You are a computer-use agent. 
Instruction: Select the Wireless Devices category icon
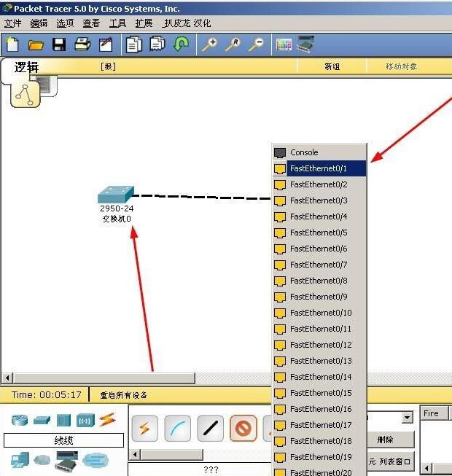pyautogui.click(x=85, y=421)
